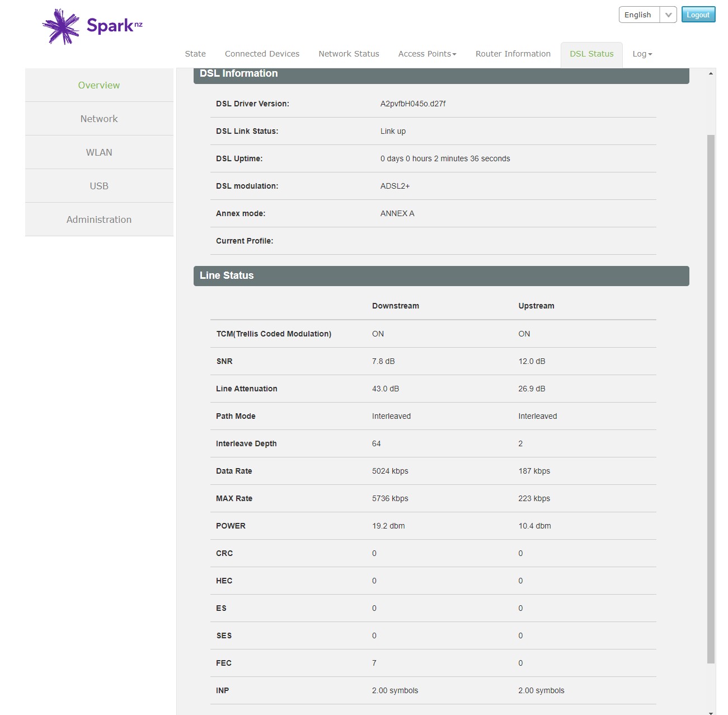The image size is (728, 715).
Task: Open the English language dropdown
Action: (647, 15)
